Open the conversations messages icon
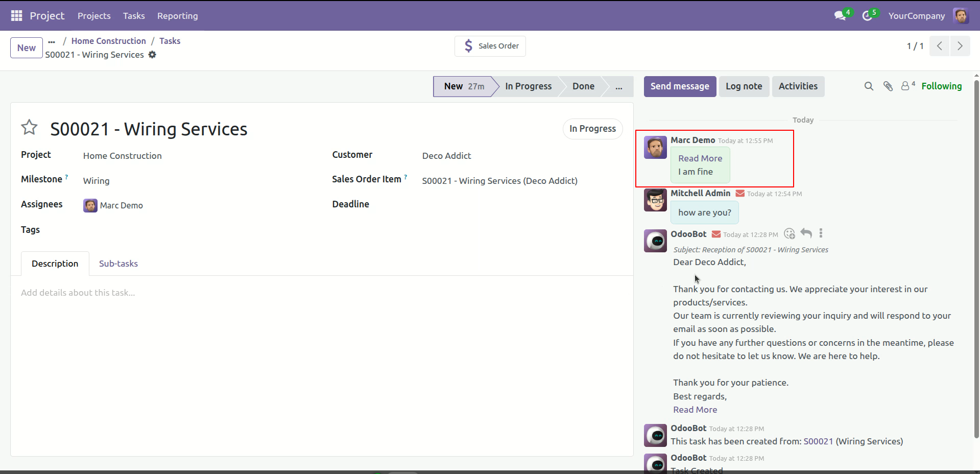This screenshot has width=980, height=474. tap(840, 16)
